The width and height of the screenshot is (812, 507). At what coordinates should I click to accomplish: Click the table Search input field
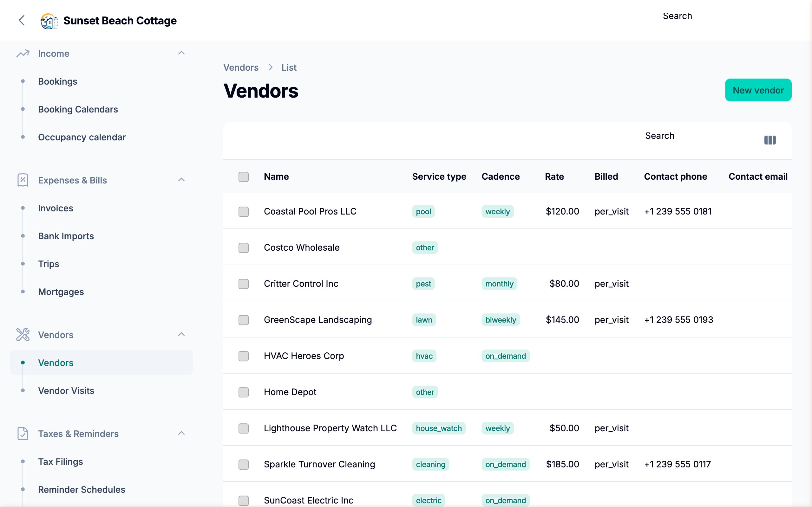pyautogui.click(x=660, y=136)
